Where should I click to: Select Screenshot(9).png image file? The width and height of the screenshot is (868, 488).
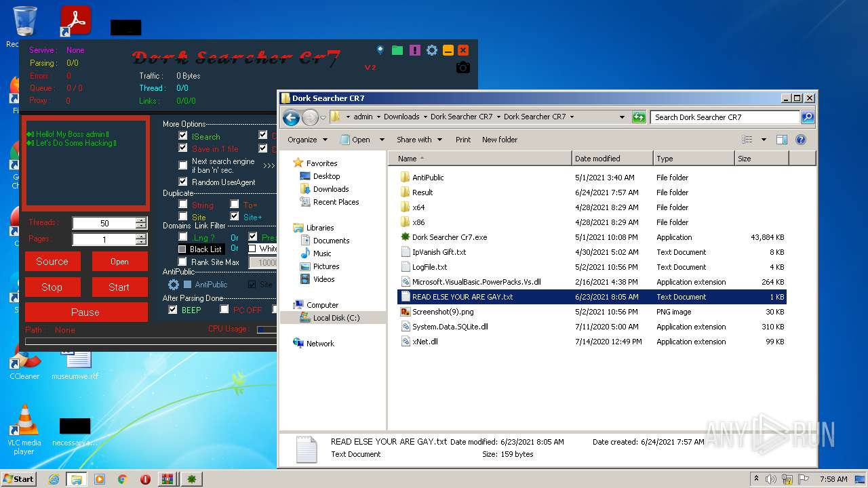[443, 312]
